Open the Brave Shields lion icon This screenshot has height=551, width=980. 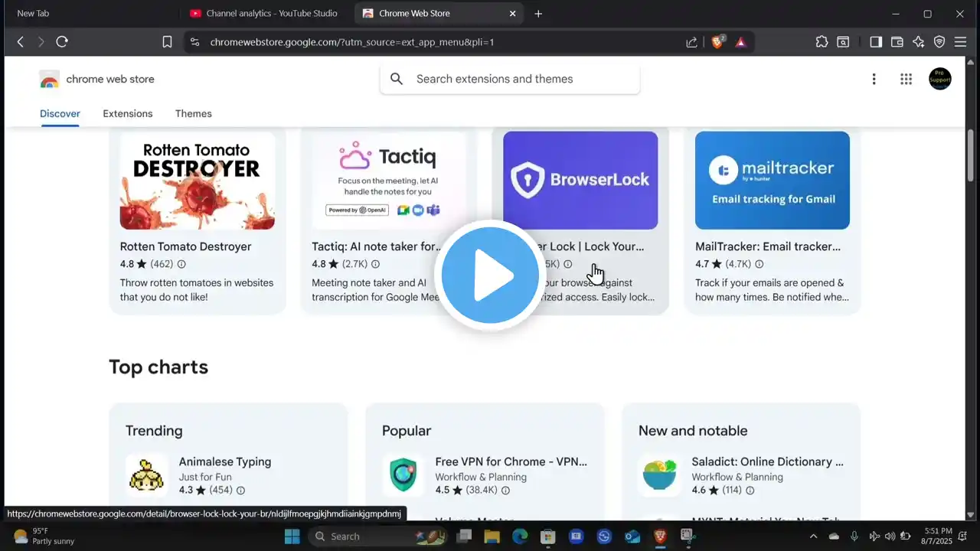coord(718,42)
